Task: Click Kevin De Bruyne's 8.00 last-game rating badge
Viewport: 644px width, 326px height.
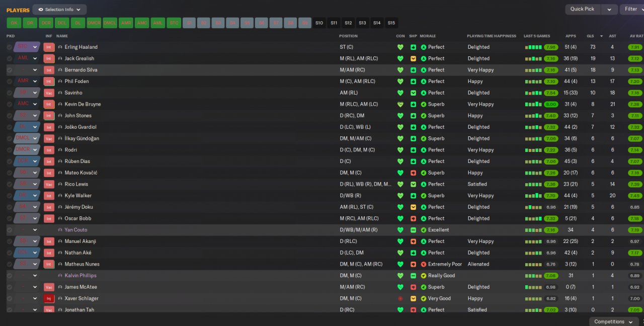Action: 550,105
